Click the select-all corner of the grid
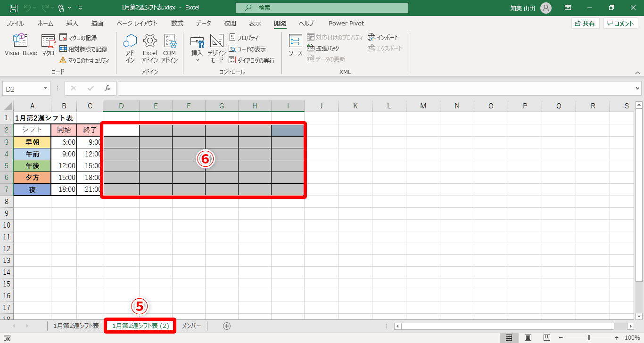644x343 pixels. pos(7,106)
